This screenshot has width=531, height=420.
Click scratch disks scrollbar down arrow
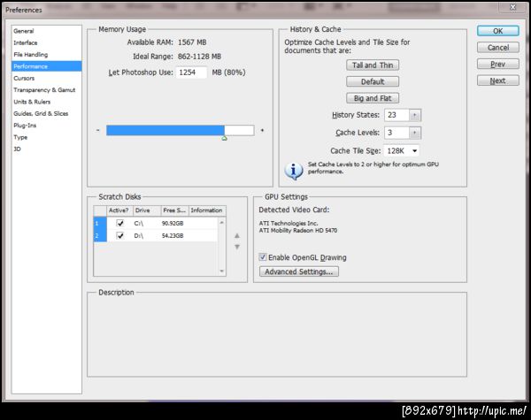(222, 271)
